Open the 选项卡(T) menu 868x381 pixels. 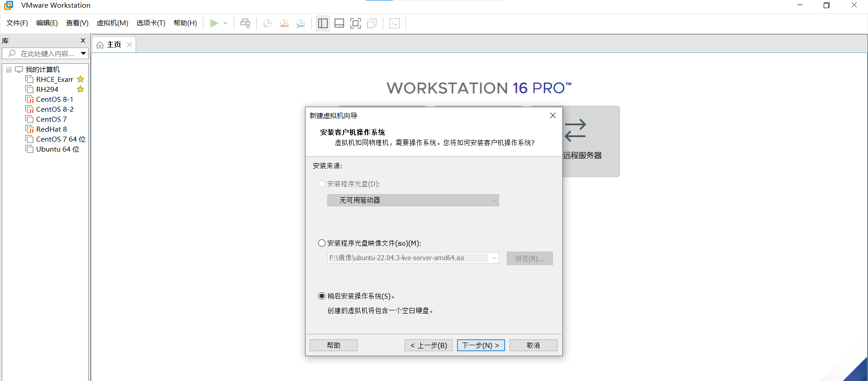tap(151, 23)
